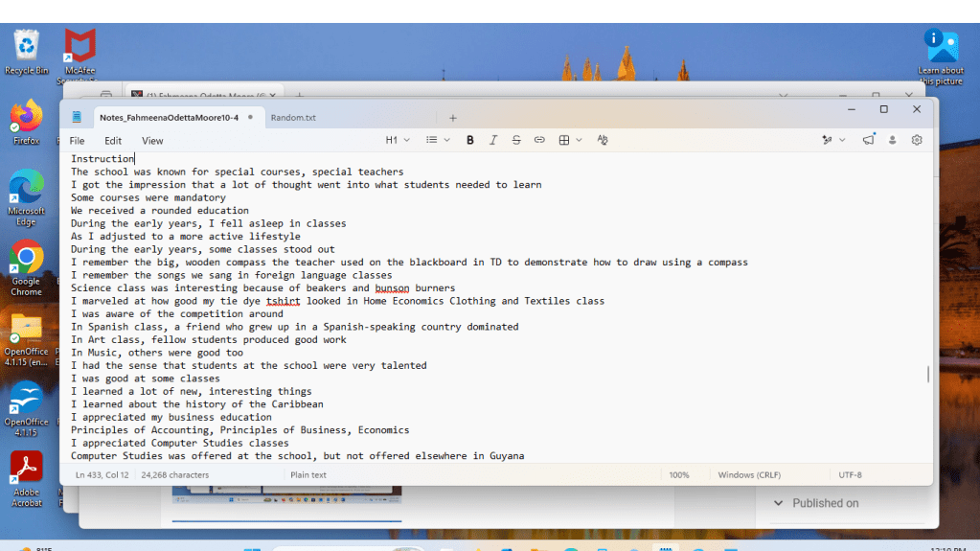Expand the Copilot rewrite dropdown arrow
The height and width of the screenshot is (551, 980).
pyautogui.click(x=842, y=140)
